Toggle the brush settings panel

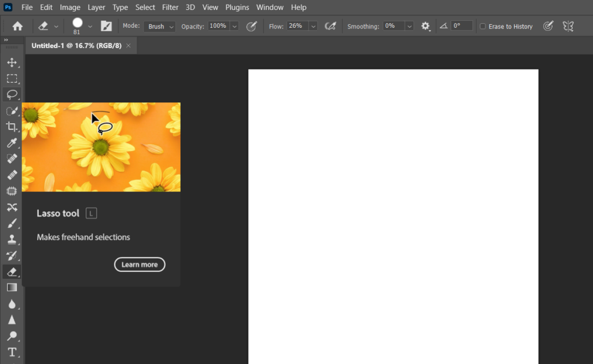point(107,26)
